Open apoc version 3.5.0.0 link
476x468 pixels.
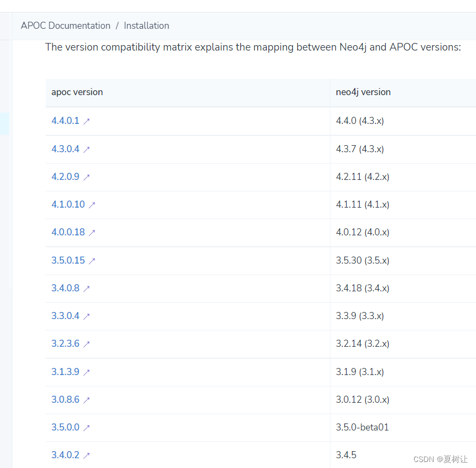65,427
